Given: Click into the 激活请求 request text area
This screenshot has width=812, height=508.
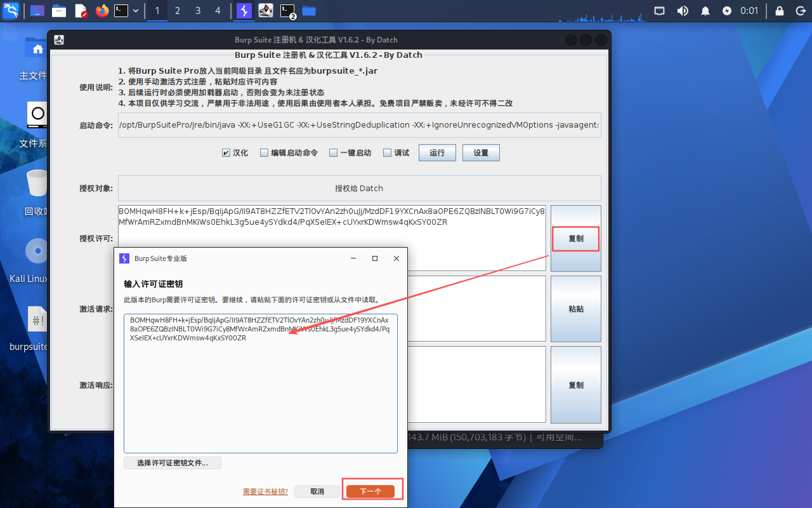Looking at the screenshot, I should pyautogui.click(x=476, y=309).
